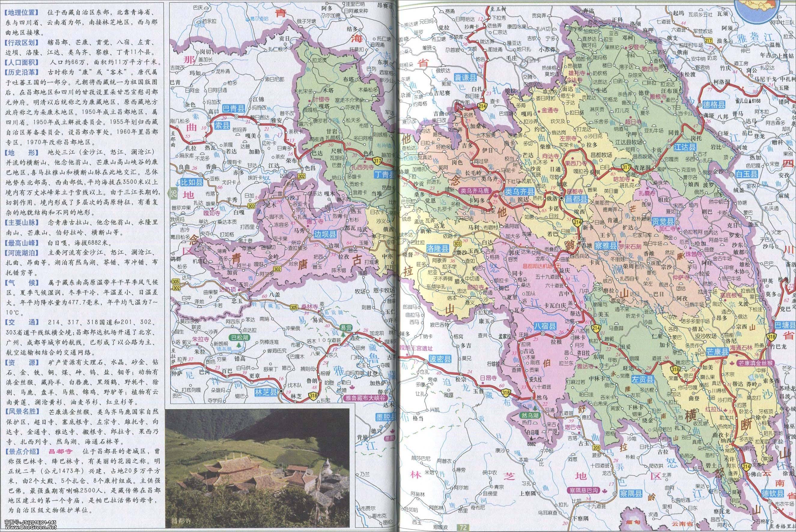Click the 【历史沿革】 heading in text panel
This screenshot has width=796, height=532.
point(22,72)
